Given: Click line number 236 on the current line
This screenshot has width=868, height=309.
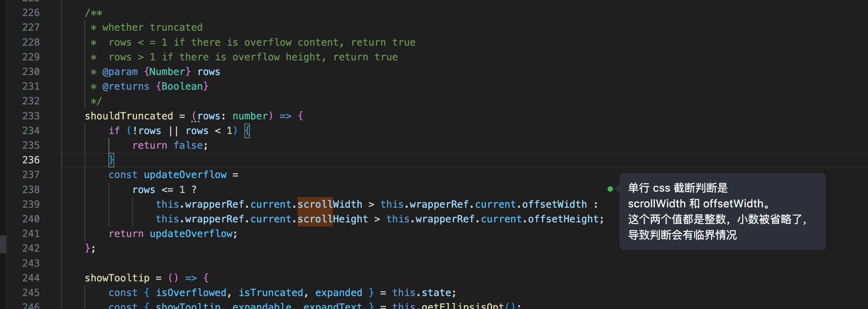Looking at the screenshot, I should click(30, 160).
